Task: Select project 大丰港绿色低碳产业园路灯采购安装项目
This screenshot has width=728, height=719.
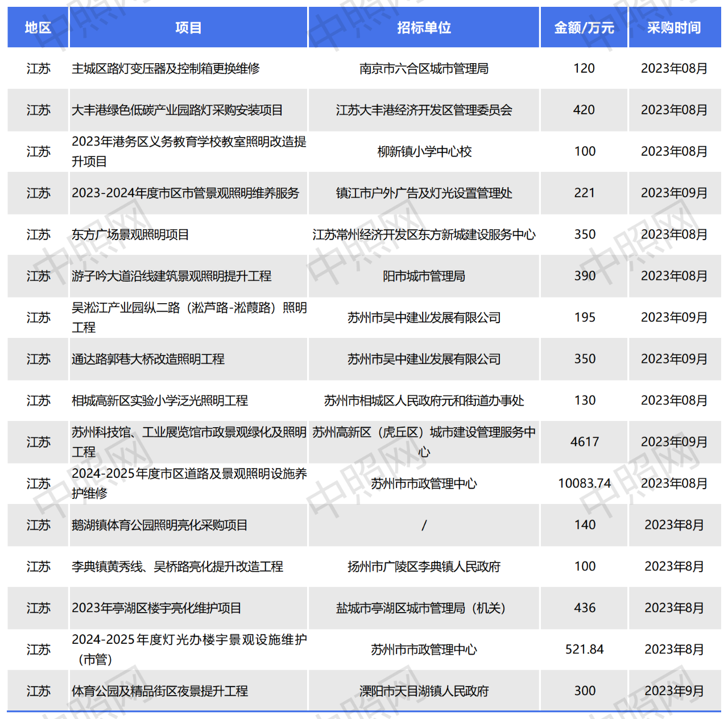Action: (x=177, y=110)
